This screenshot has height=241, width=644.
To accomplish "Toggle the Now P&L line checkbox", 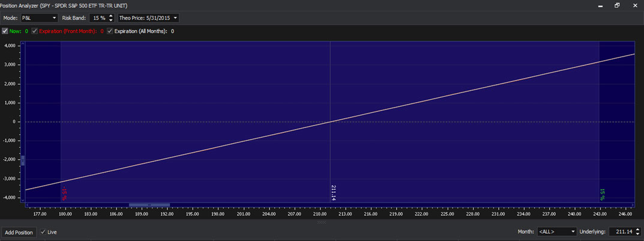I will pyautogui.click(x=5, y=31).
